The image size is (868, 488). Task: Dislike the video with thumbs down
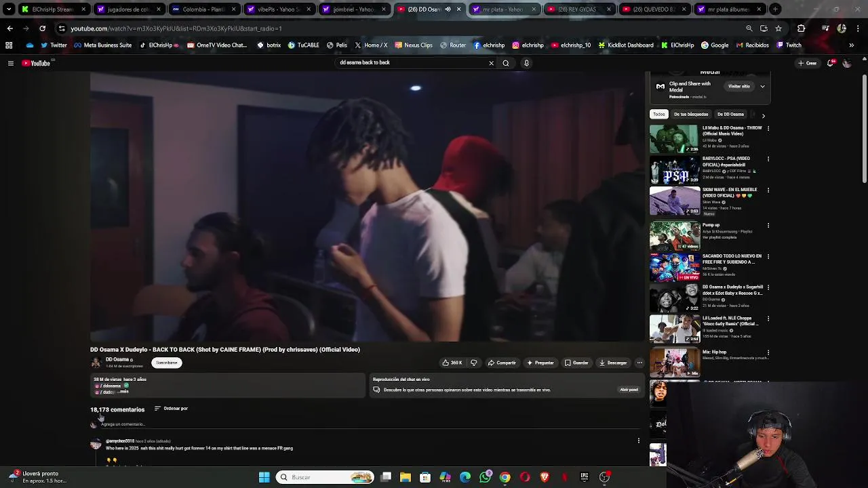(473, 363)
